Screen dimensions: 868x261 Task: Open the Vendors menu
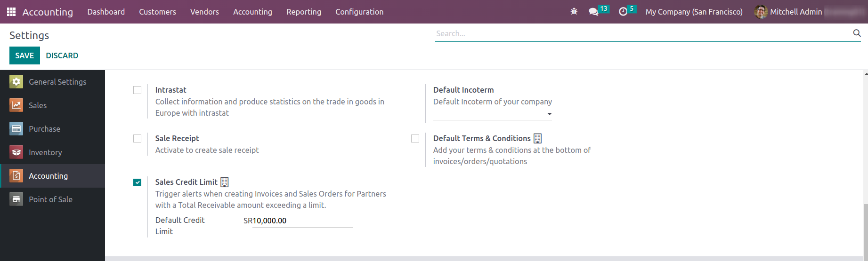tap(204, 12)
